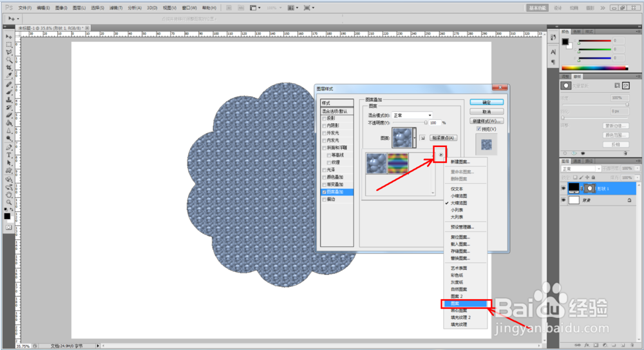Click the History panel icon in the dock
Viewport: 644px width, 350px height.
pyautogui.click(x=553, y=37)
